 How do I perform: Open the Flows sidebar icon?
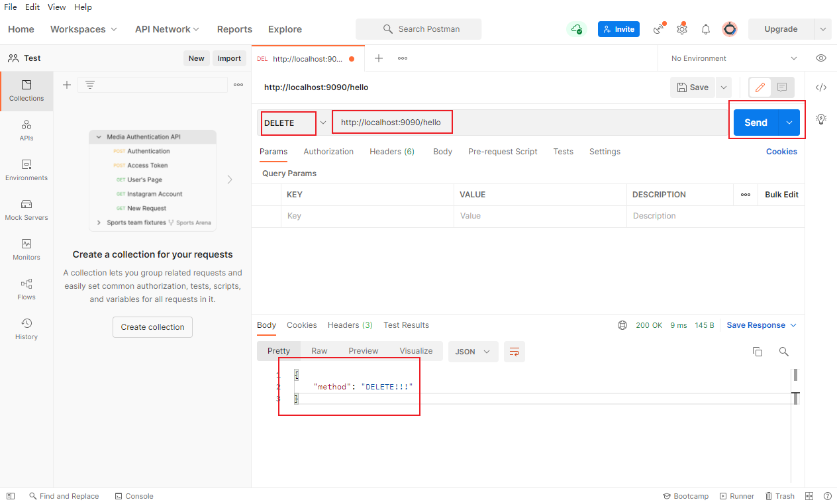pyautogui.click(x=26, y=289)
